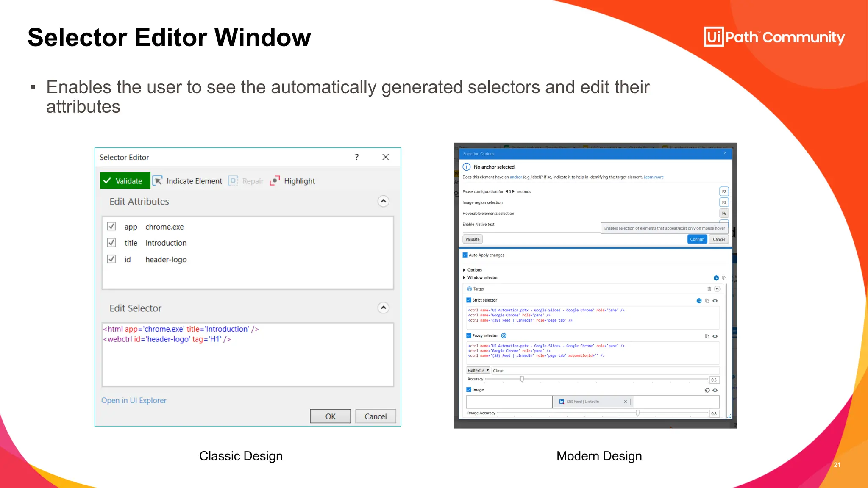This screenshot has height=488, width=868.
Task: Click the Indicate Element icon
Action: [x=158, y=181]
